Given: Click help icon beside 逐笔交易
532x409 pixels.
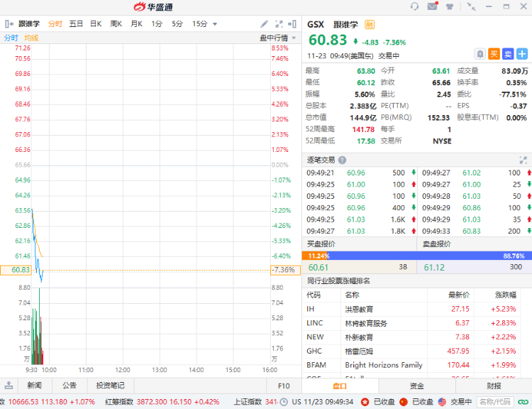Looking at the screenshot, I should point(343,160).
